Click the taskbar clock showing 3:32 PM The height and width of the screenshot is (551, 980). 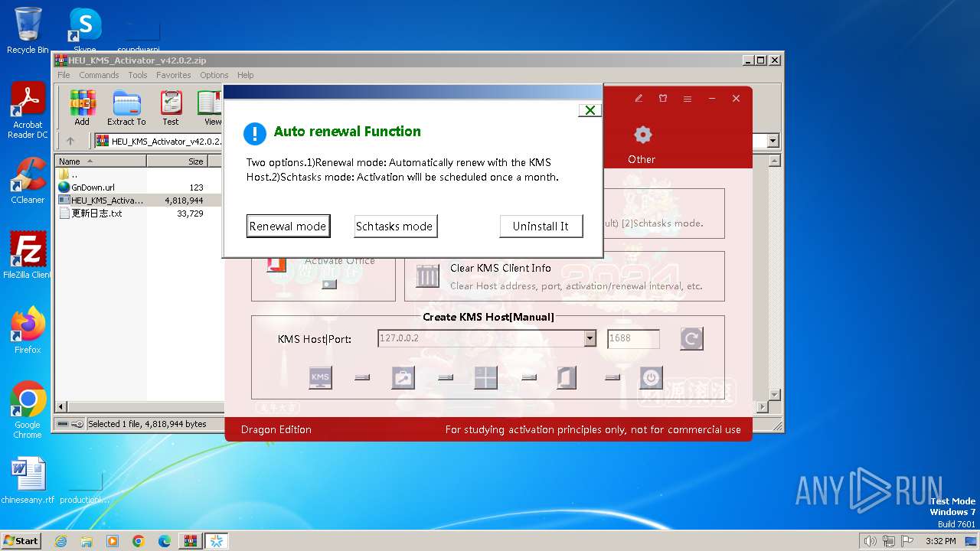[x=940, y=541]
